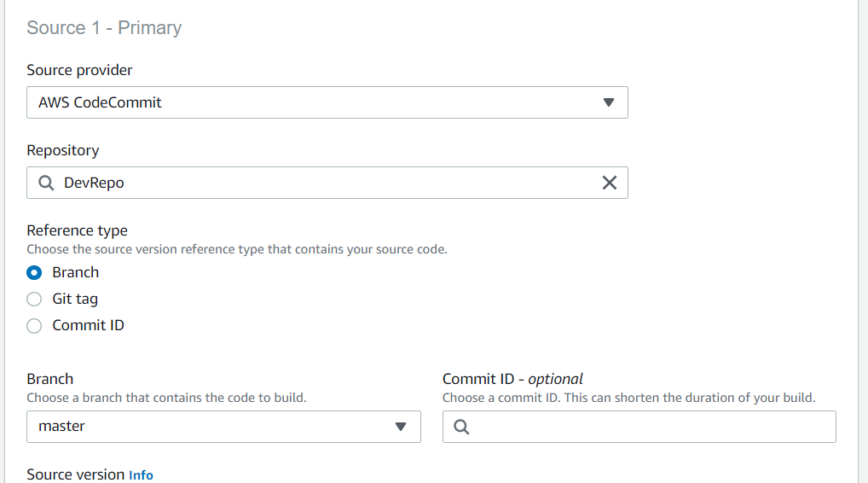
Task: Click inside the optional Commit ID field
Action: (648, 427)
